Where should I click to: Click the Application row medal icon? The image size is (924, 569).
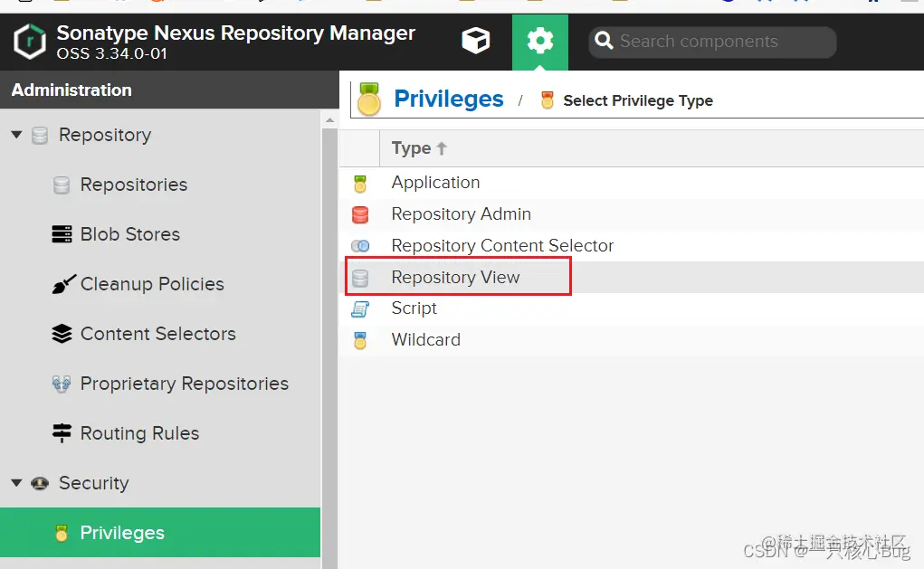pyautogui.click(x=360, y=184)
